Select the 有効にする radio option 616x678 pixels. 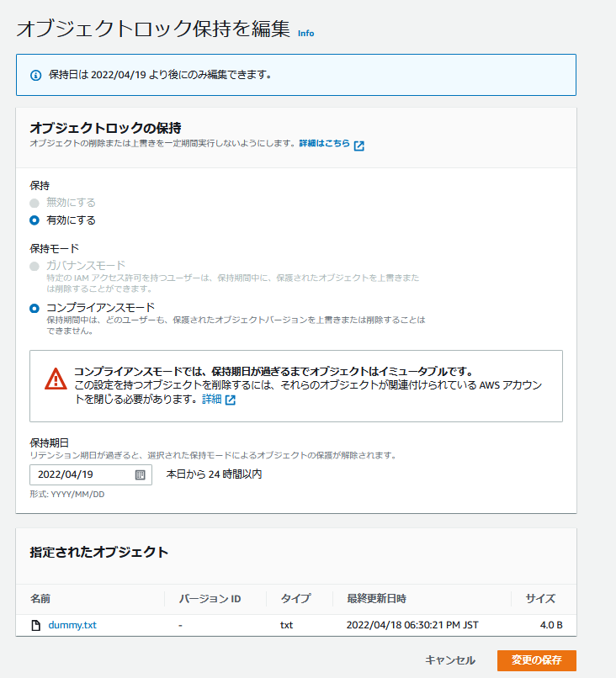(x=35, y=220)
